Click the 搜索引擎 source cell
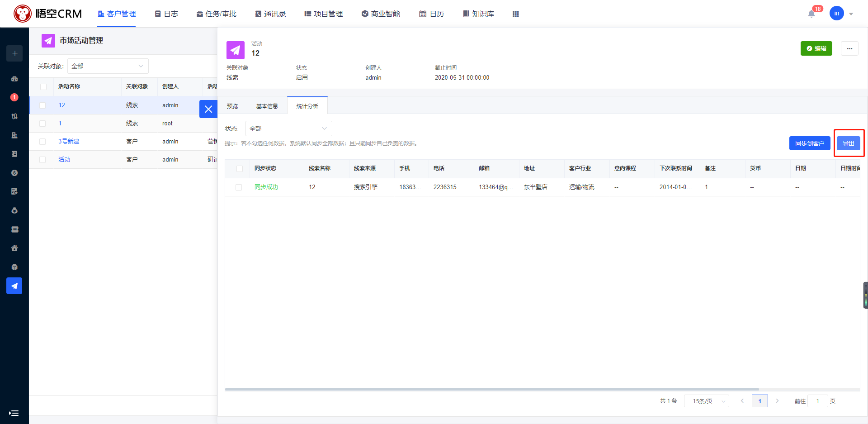Screen dimensions: 868x424 tap(365, 187)
